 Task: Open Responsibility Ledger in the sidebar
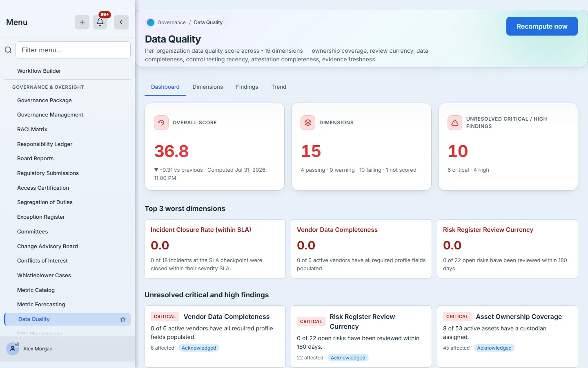click(67, 144)
